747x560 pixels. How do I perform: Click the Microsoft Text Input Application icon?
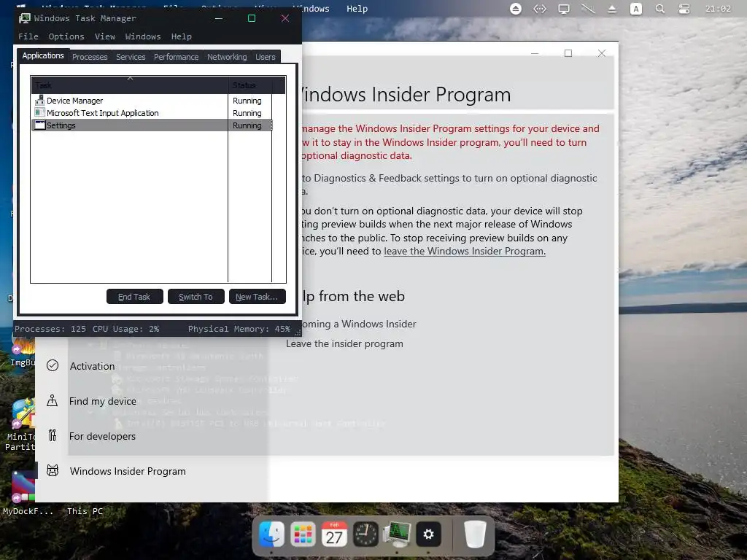pyautogui.click(x=39, y=113)
